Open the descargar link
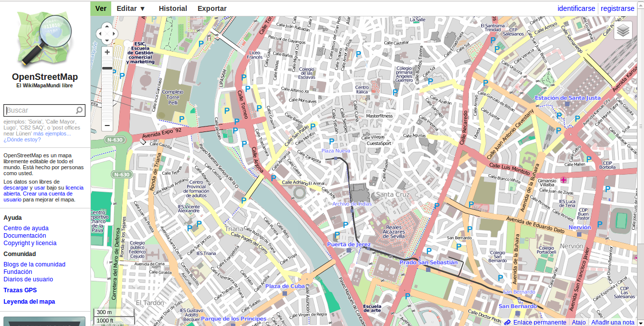 [16, 188]
